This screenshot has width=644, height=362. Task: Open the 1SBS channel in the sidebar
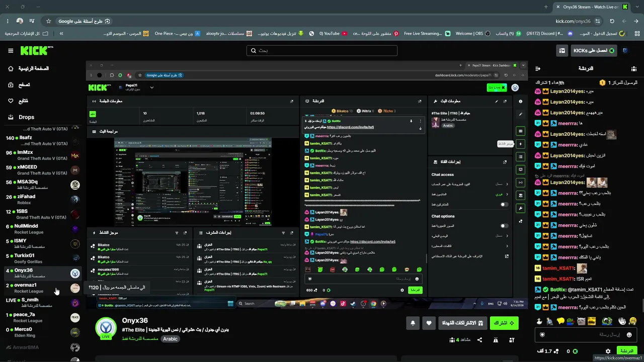41,214
